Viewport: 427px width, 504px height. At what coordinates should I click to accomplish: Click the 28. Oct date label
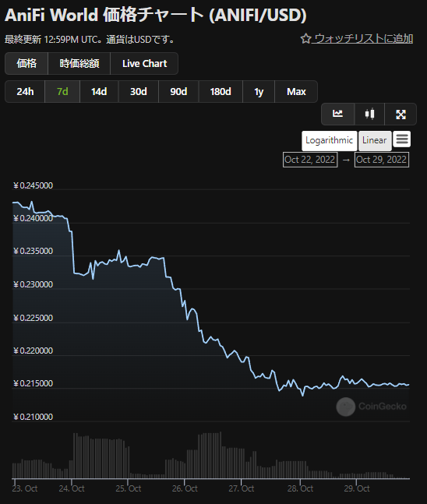pos(300,488)
